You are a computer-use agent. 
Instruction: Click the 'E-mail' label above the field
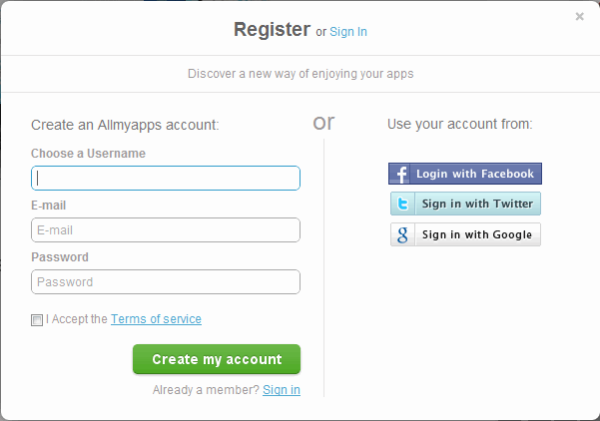click(x=49, y=205)
